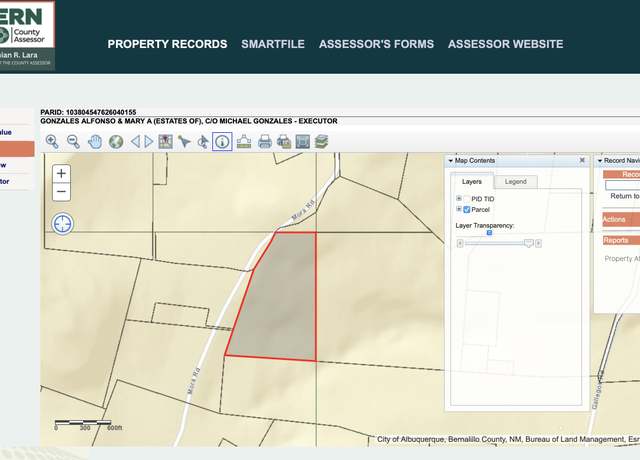Click the Gonzales Alfonso owner name text

[189, 121]
